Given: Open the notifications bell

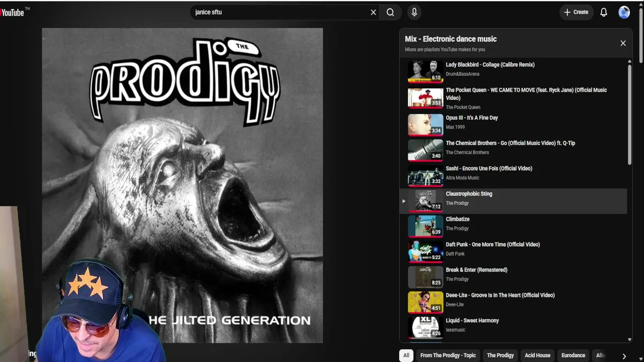Looking at the screenshot, I should [604, 12].
